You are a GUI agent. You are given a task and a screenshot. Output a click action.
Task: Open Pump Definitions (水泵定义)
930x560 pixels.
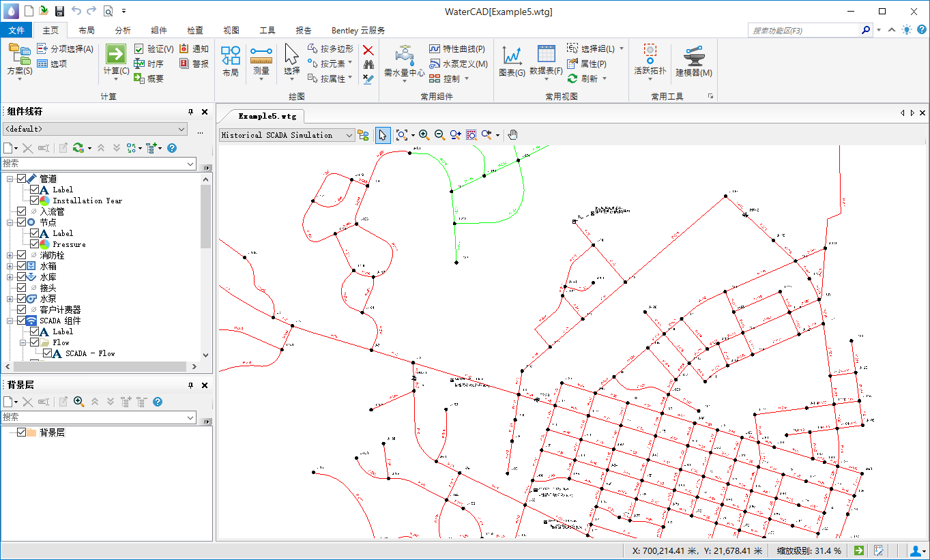[459, 64]
